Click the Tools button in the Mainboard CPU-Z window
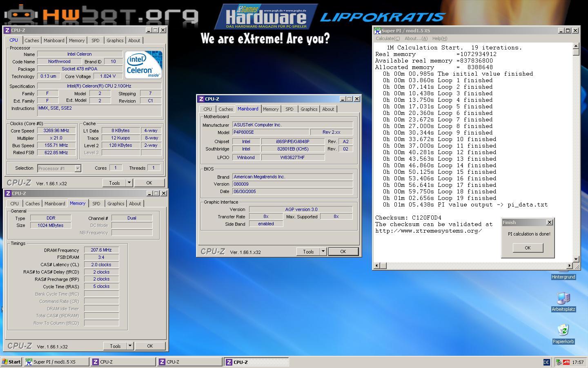Image resolution: width=588 pixels, height=368 pixels. click(308, 251)
